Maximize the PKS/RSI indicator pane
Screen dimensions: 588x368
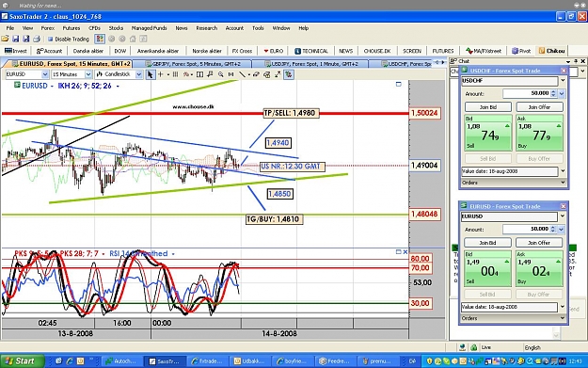399,251
